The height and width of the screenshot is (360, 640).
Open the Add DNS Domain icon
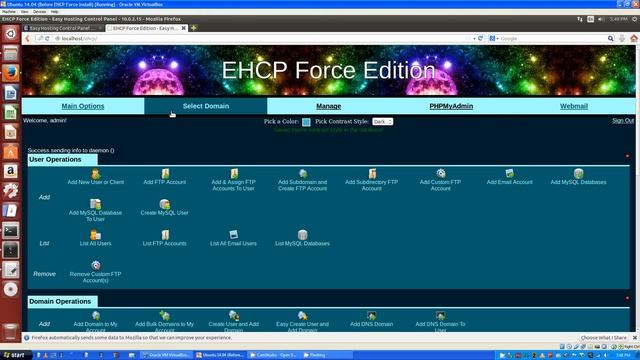point(372,316)
